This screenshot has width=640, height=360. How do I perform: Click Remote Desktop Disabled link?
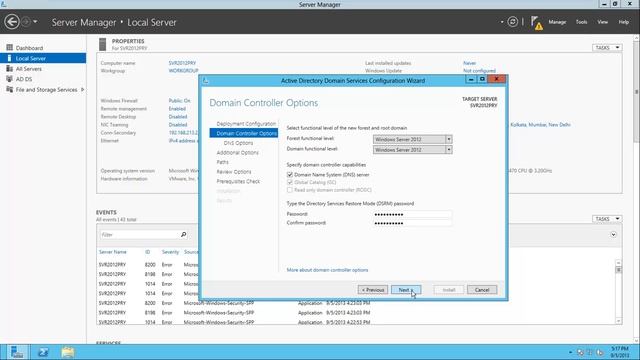(178, 117)
